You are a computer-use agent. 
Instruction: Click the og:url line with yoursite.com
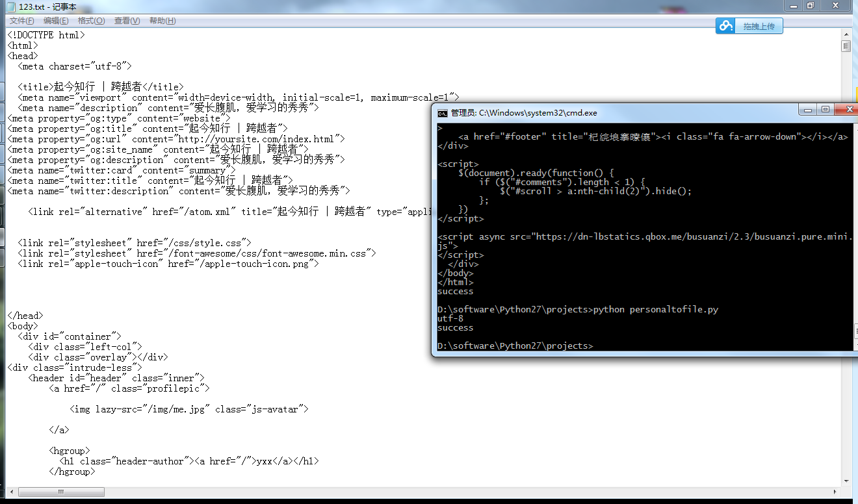176,139
